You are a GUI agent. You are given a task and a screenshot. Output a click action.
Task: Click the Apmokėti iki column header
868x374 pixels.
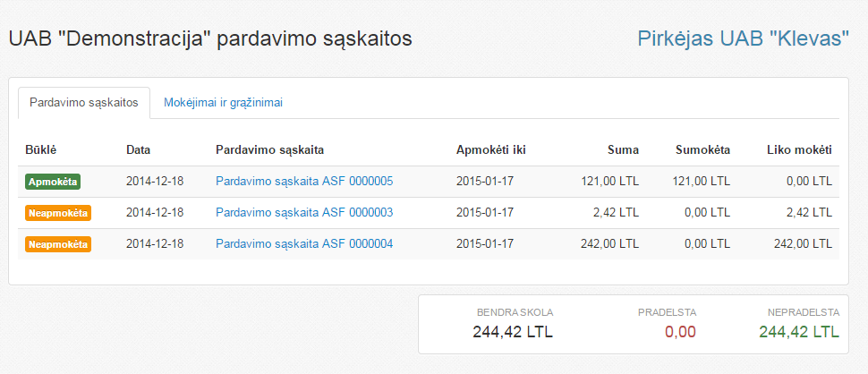tap(490, 149)
